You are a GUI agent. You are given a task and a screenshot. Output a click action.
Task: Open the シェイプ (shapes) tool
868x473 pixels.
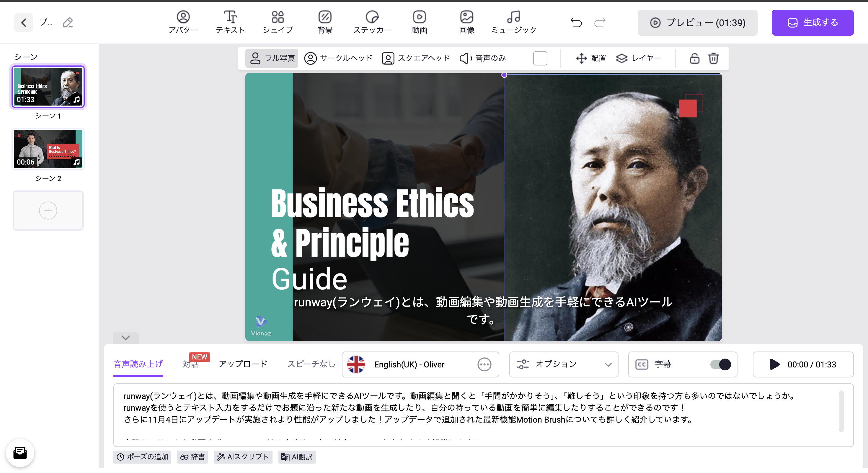click(278, 22)
